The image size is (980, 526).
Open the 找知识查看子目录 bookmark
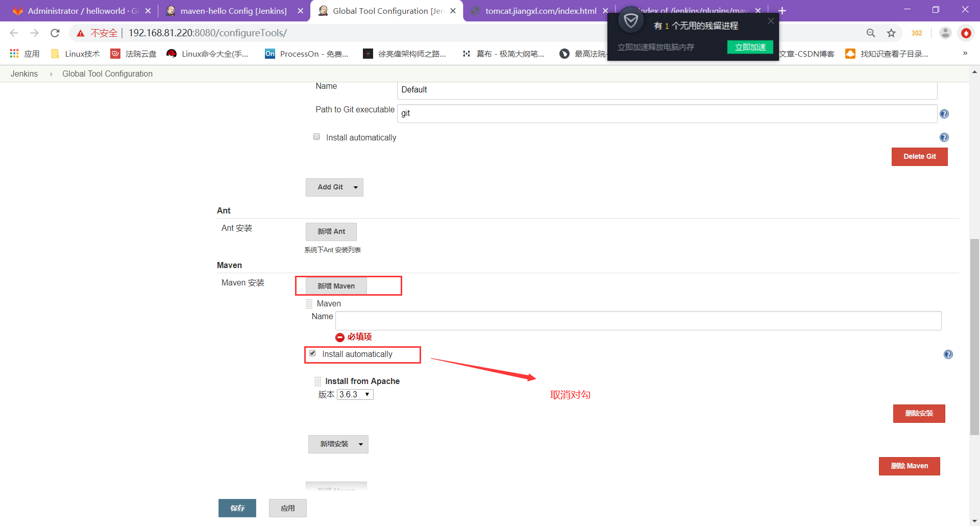pyautogui.click(x=887, y=54)
